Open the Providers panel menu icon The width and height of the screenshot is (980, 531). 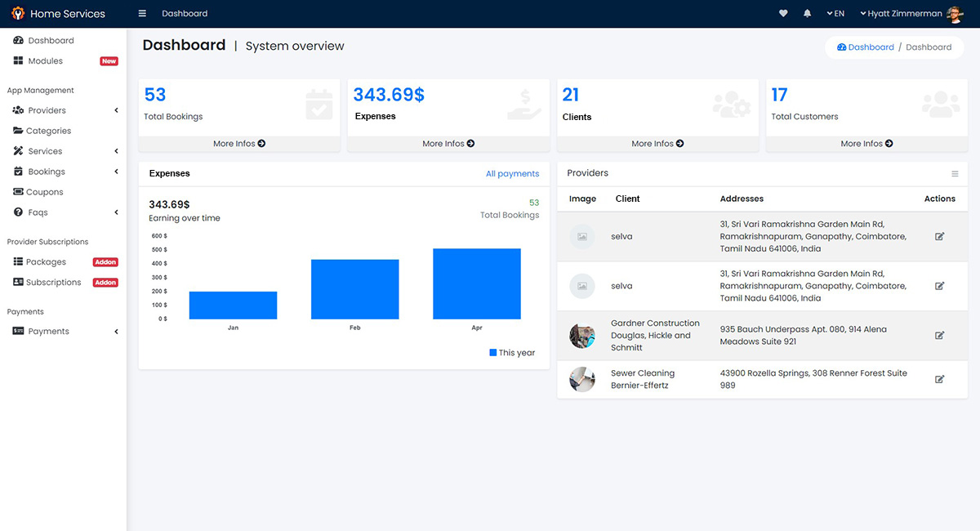[x=955, y=174]
